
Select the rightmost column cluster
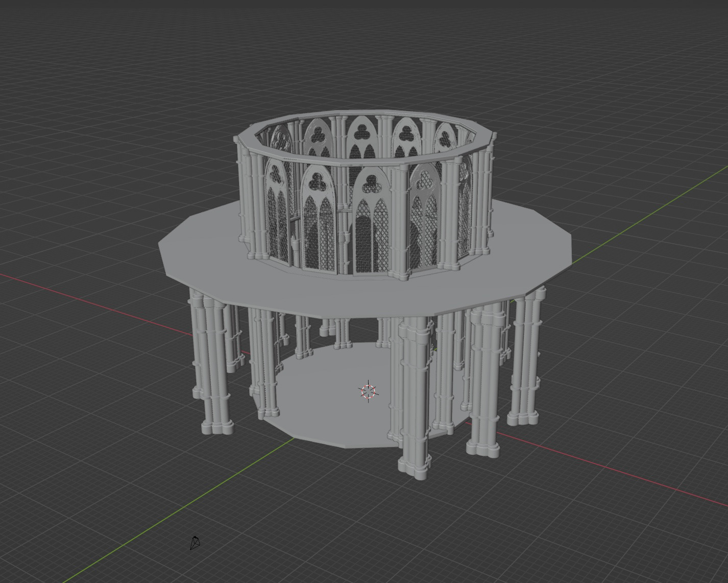526,358
